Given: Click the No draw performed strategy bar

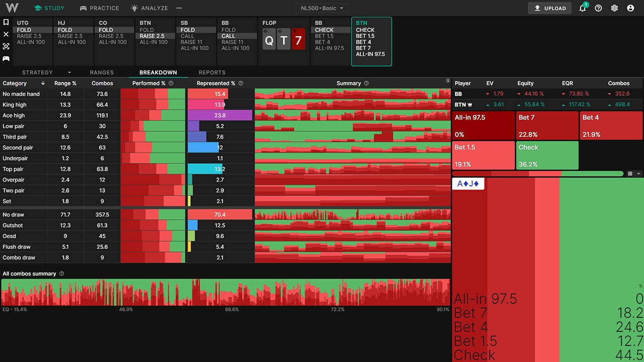Looking at the screenshot, I should pos(153,215).
